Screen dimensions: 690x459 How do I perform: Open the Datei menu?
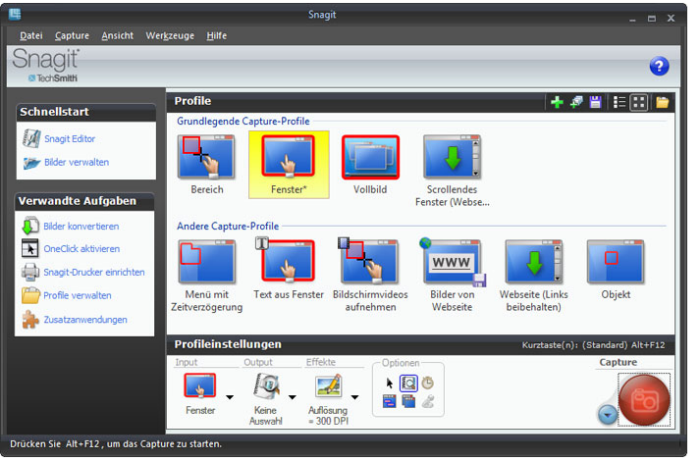(31, 36)
